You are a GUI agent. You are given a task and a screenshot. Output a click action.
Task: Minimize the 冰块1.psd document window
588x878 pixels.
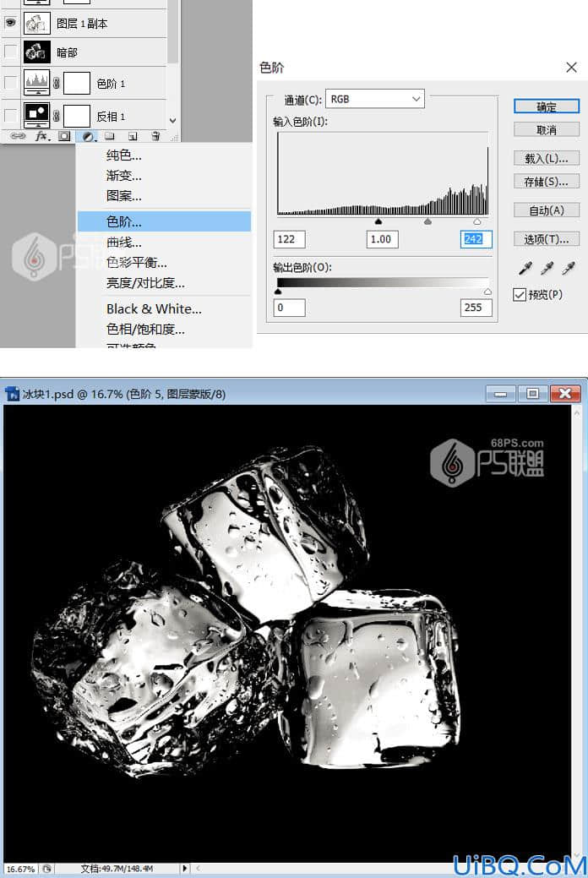pos(501,394)
